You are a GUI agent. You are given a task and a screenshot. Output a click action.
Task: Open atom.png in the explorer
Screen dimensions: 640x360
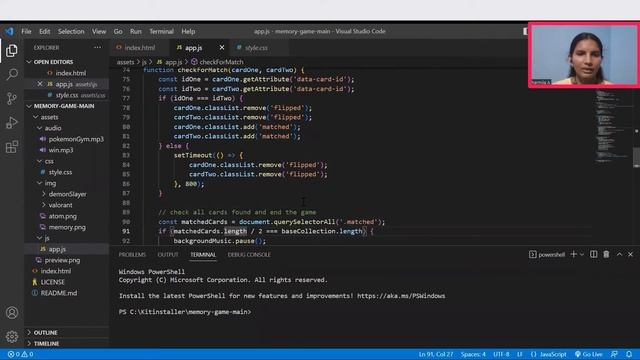pyautogui.click(x=62, y=216)
